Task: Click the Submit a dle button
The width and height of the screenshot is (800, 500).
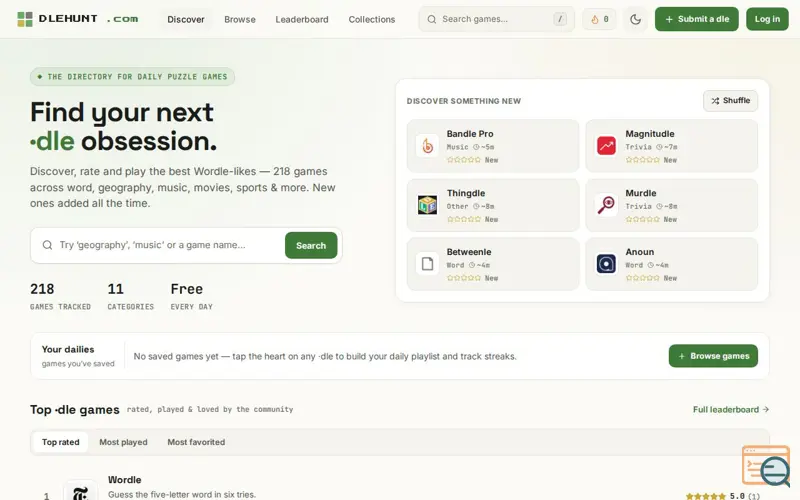Action: coord(696,19)
